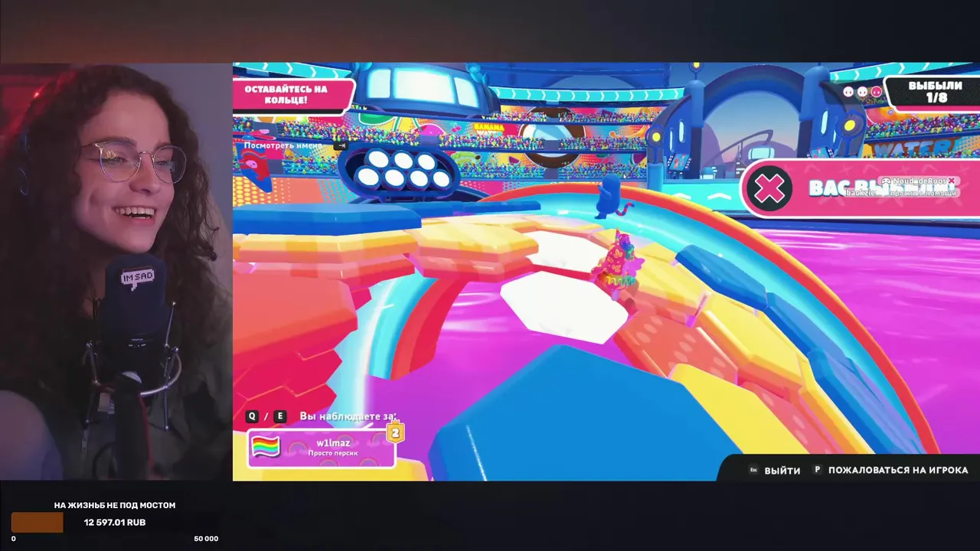The width and height of the screenshot is (980, 551).
Task: Select the w1lmaz spectated player card
Action: [322, 448]
